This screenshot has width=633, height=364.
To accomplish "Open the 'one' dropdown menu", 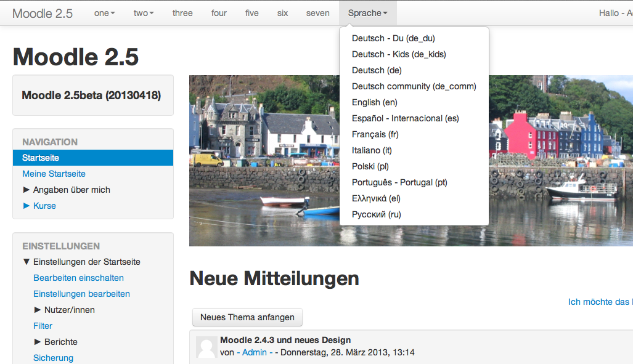I will click(105, 14).
